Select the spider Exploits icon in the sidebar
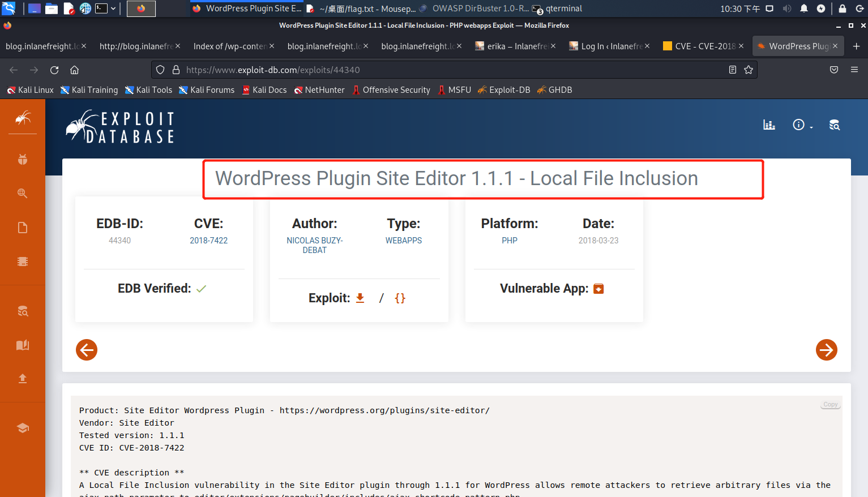Screen dimensions: 868x497 coord(23,119)
